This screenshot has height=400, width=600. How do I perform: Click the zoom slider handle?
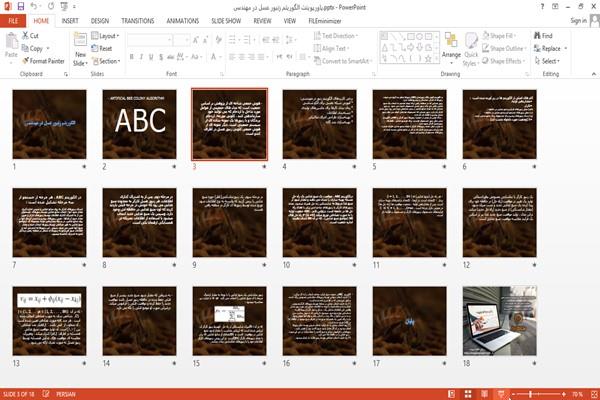tap(530, 394)
